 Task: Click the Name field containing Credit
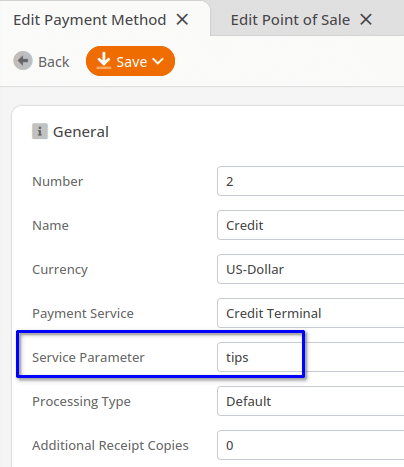coord(310,225)
